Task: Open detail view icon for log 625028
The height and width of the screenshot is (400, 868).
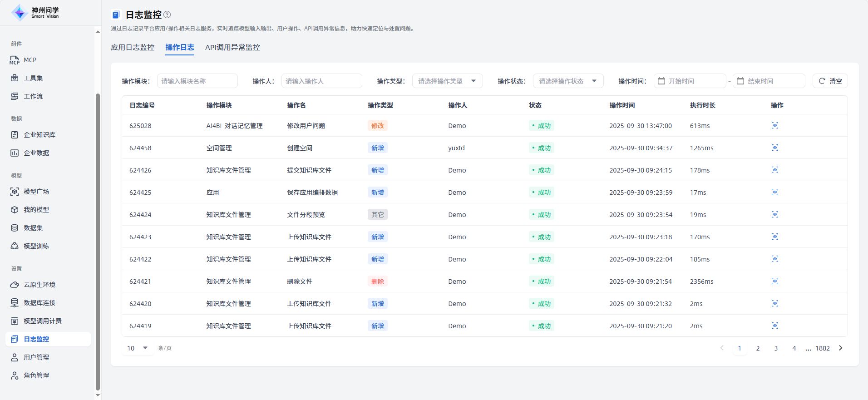Action: (774, 125)
